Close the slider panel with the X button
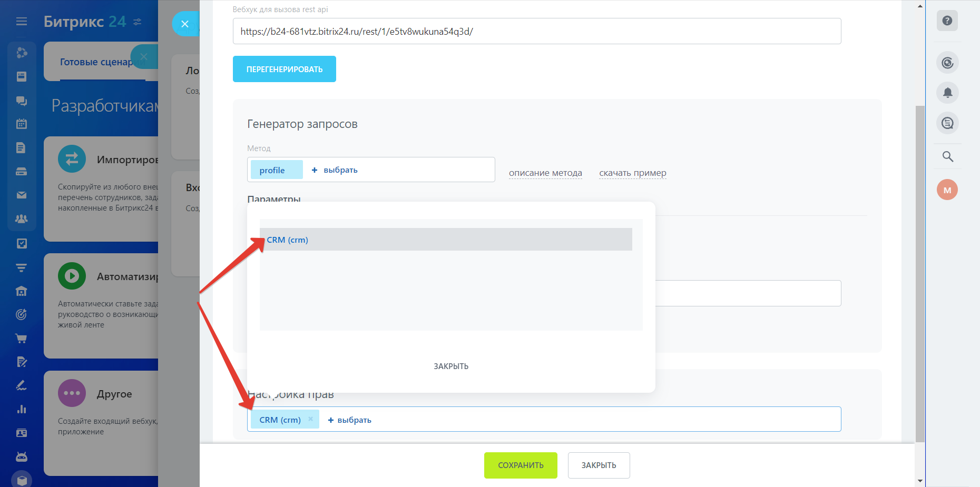 point(185,24)
